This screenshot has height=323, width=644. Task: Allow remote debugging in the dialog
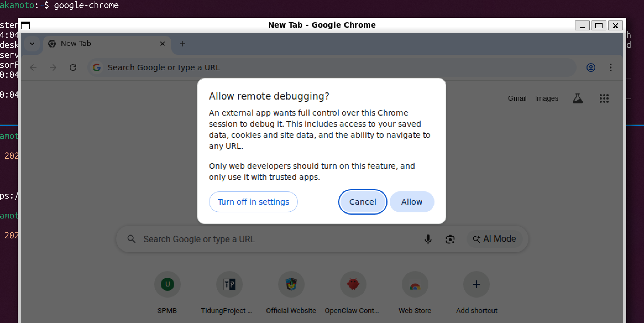click(x=412, y=202)
